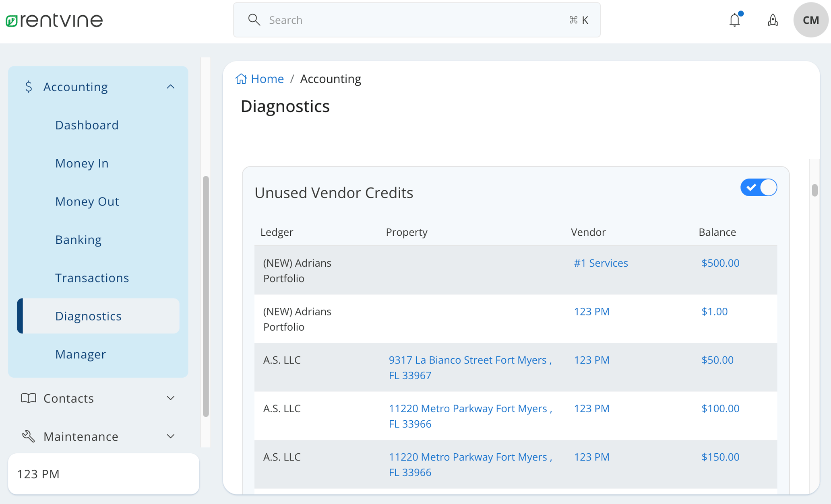Open the #1 Services vendor link

[x=601, y=263]
